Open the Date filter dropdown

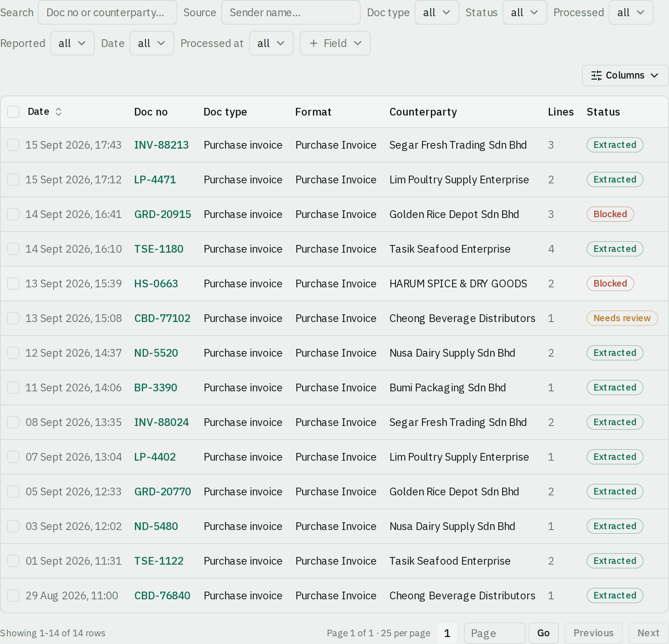(x=151, y=43)
